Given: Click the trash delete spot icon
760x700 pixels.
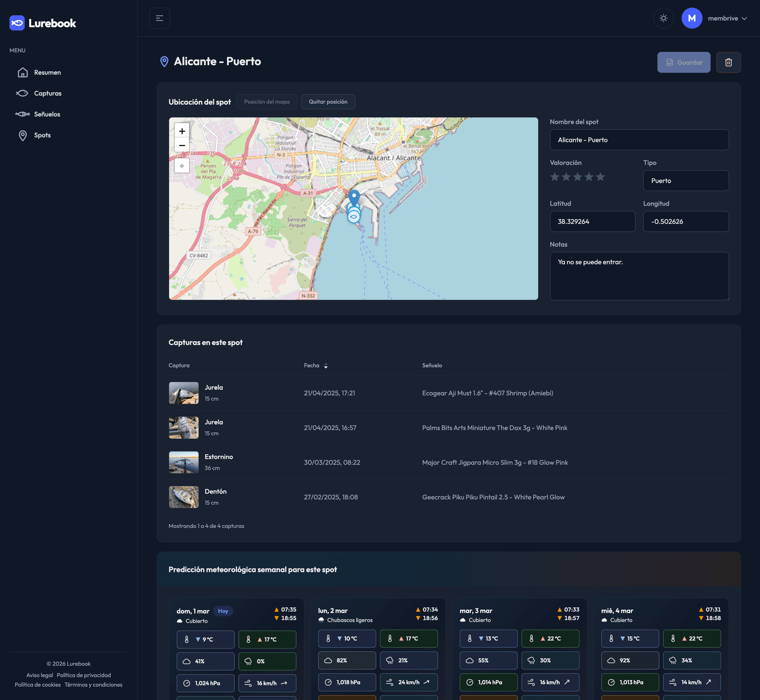Looking at the screenshot, I should pos(728,62).
